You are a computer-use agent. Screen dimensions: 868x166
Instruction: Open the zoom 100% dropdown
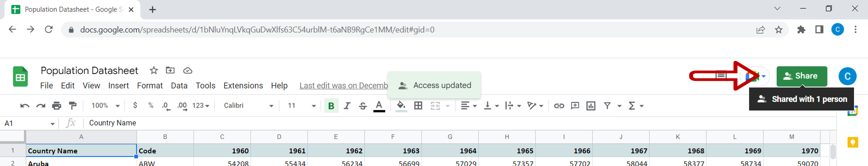pyautogui.click(x=105, y=106)
